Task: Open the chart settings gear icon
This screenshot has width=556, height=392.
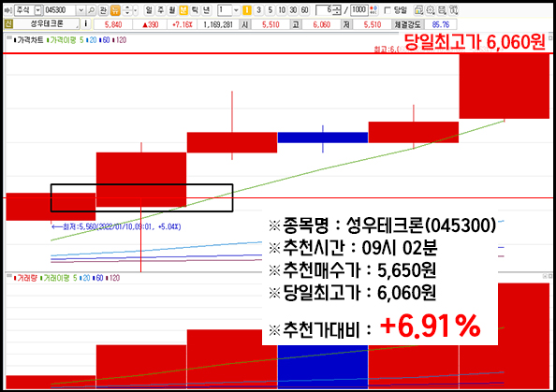Action: pos(431,10)
